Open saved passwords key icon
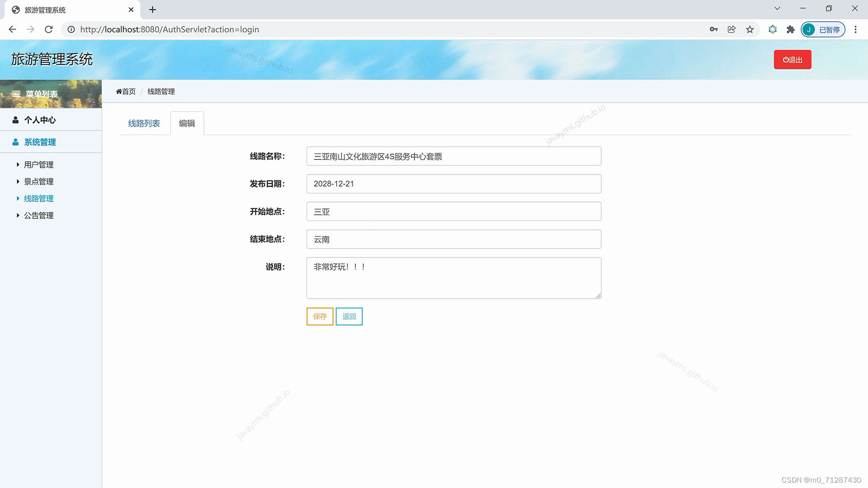Viewport: 868px width, 488px height. (x=714, y=29)
